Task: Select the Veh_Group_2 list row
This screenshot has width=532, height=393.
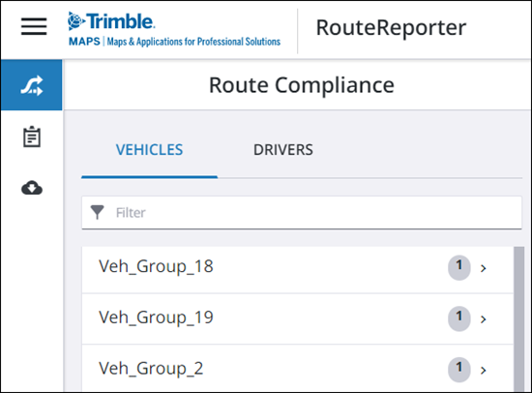Action: (298, 369)
